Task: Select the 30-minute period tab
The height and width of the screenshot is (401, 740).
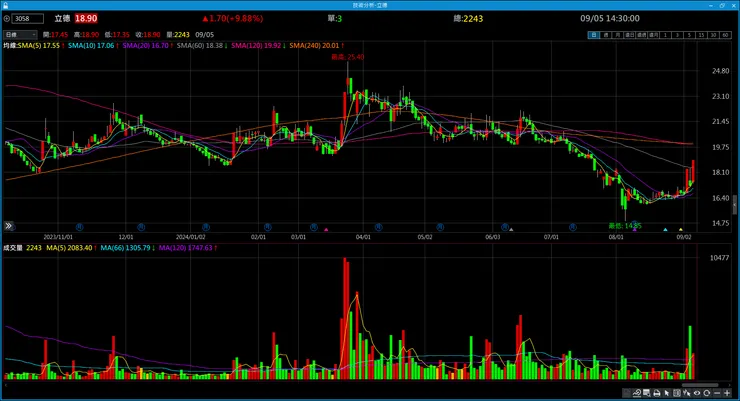Action: click(714, 35)
